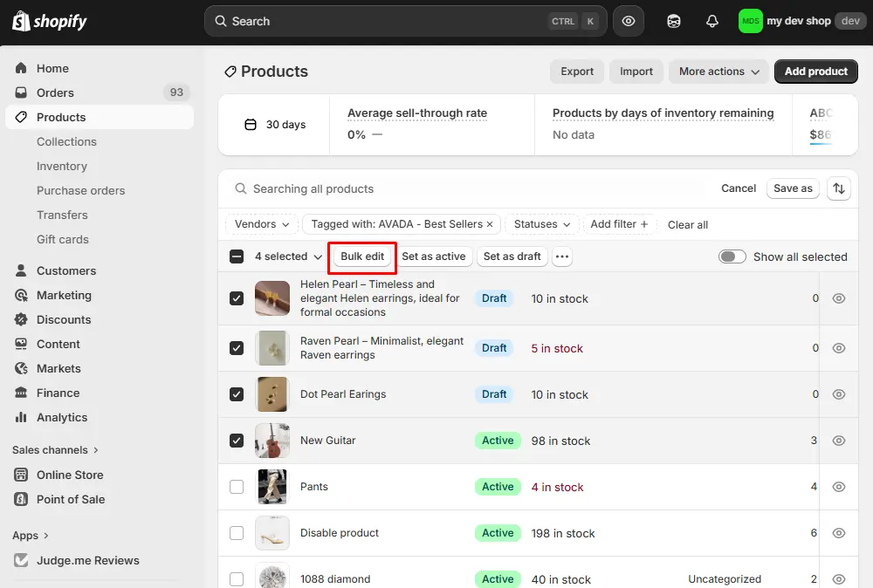Go to Purchase orders in sidebar
Viewport: 873px width, 588px height.
tap(80, 190)
